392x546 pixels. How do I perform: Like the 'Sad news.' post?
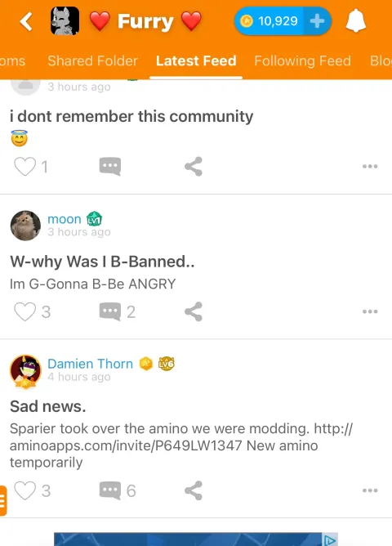pos(25,490)
